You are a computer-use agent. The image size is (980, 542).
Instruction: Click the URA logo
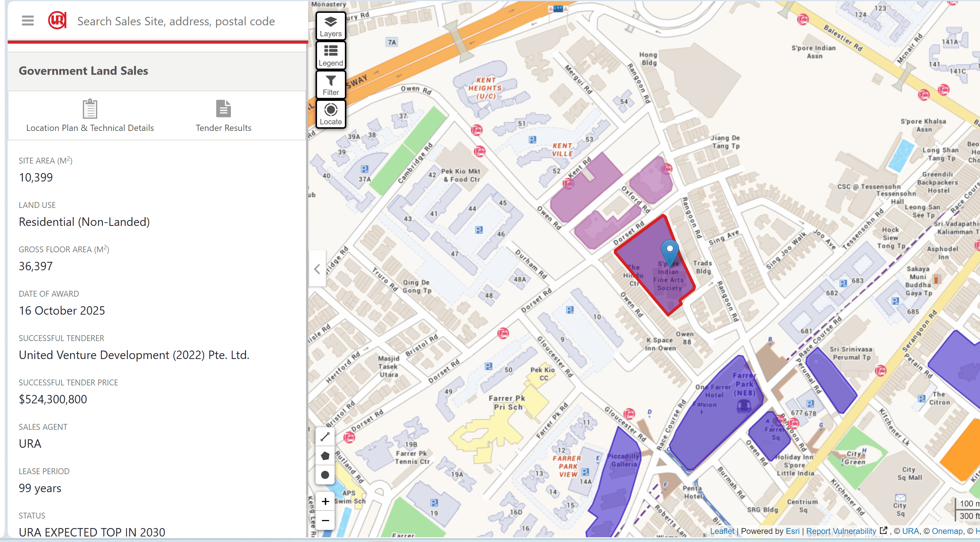58,20
